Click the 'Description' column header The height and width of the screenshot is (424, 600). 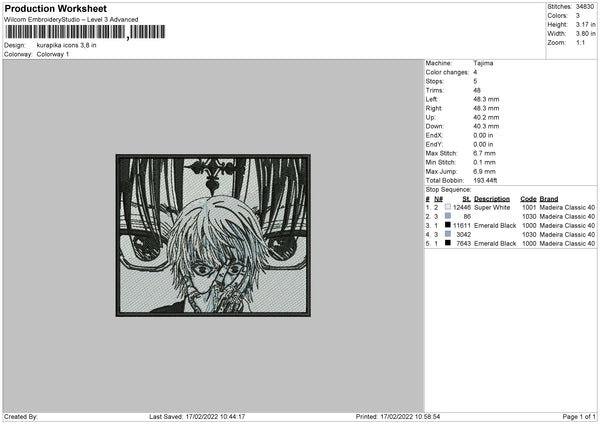[x=492, y=199]
